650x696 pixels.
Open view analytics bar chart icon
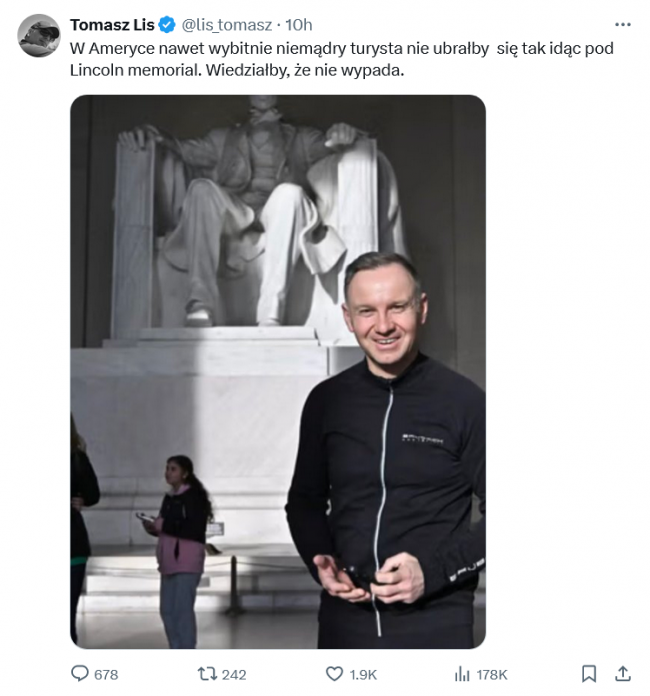pos(462,674)
